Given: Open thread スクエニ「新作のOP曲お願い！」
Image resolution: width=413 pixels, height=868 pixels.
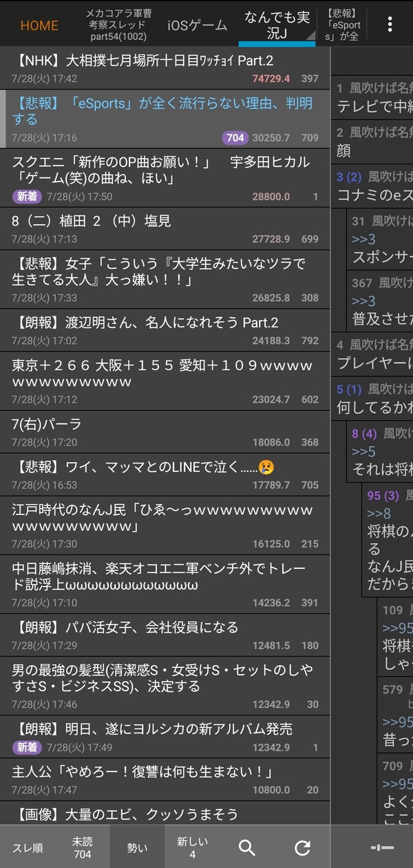Looking at the screenshot, I should coord(165,177).
